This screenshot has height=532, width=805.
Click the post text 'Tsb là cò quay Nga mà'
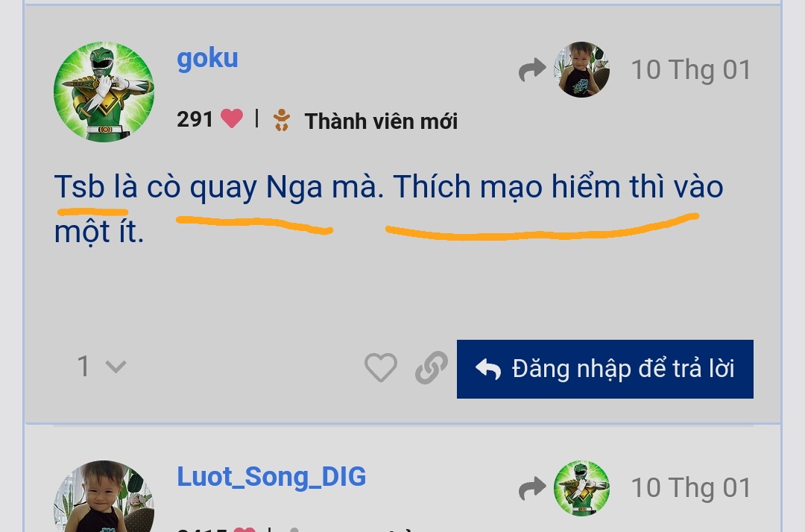click(x=218, y=187)
